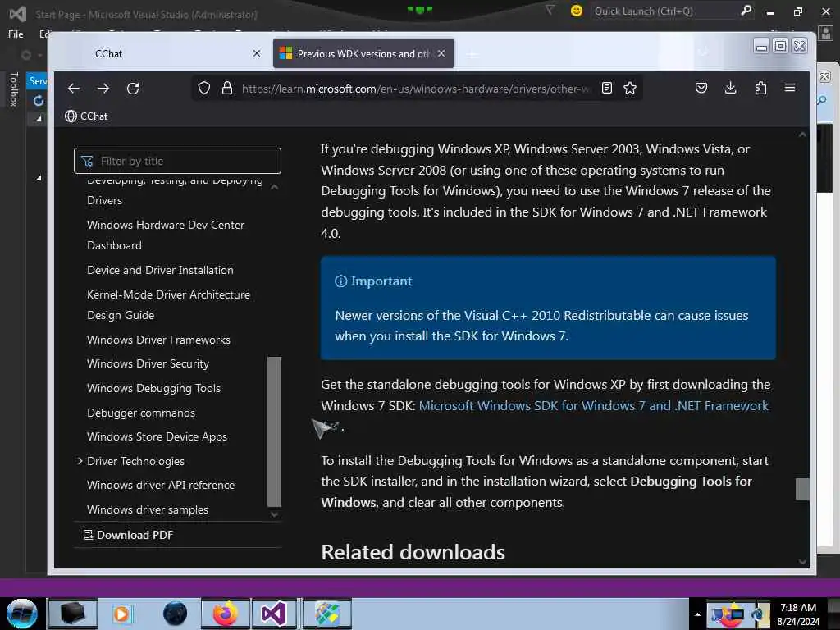Viewport: 840px width, 630px height.
Task: Click the refresh icon in Server Explorer
Action: click(x=38, y=100)
